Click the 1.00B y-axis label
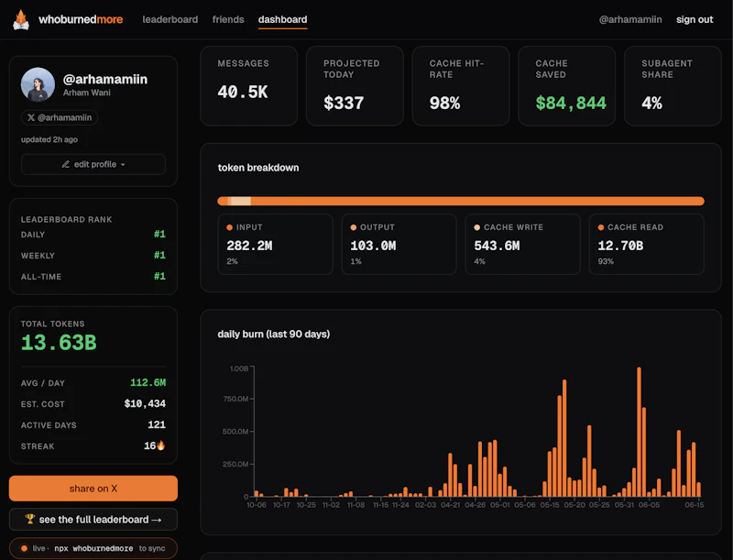 [239, 368]
